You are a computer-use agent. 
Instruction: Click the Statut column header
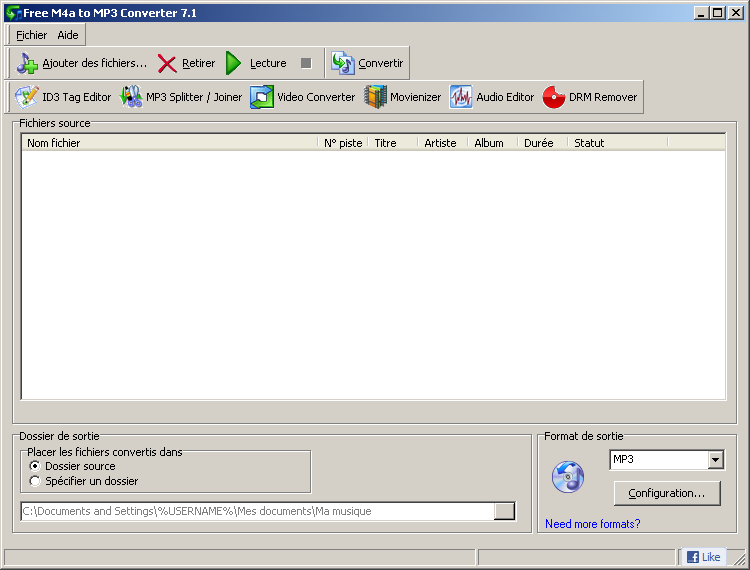tap(618, 143)
